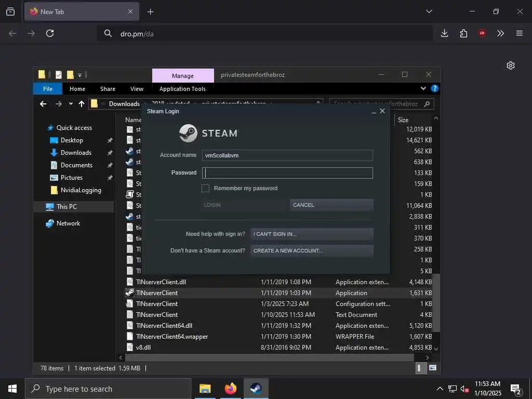Select This PC in navigation pane
The width and height of the screenshot is (532, 399).
66,207
